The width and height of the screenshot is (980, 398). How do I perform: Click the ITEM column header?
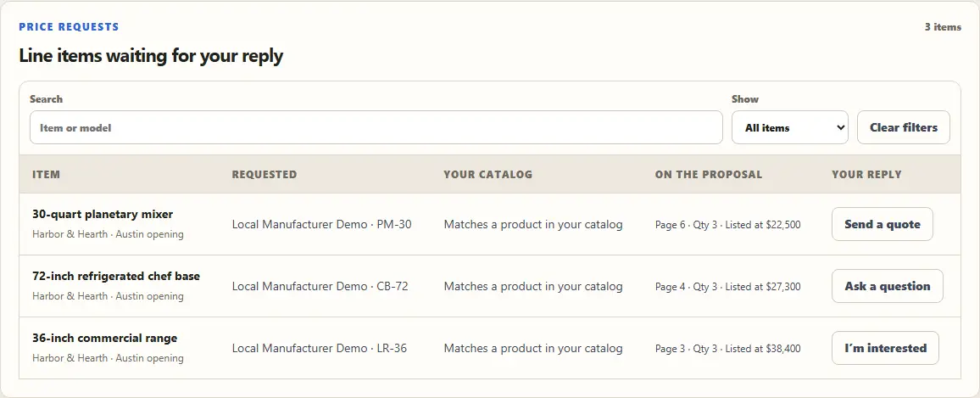[47, 174]
